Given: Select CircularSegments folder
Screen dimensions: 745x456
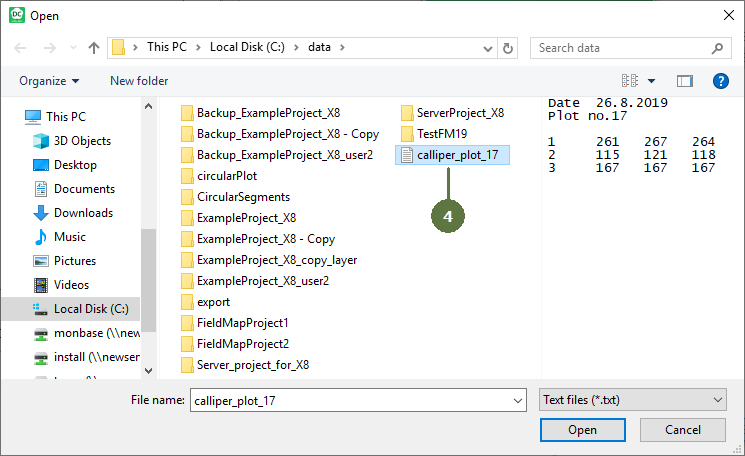Looking at the screenshot, I should tap(235, 197).
